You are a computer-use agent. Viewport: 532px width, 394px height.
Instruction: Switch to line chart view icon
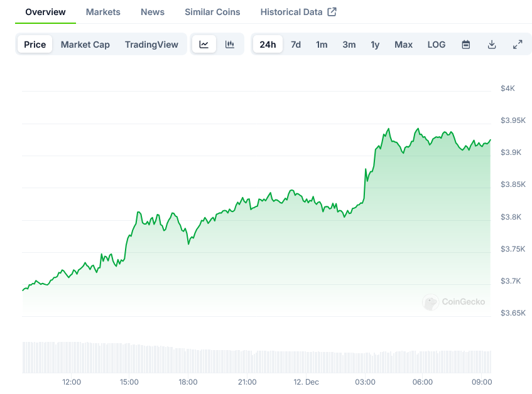pyautogui.click(x=204, y=45)
